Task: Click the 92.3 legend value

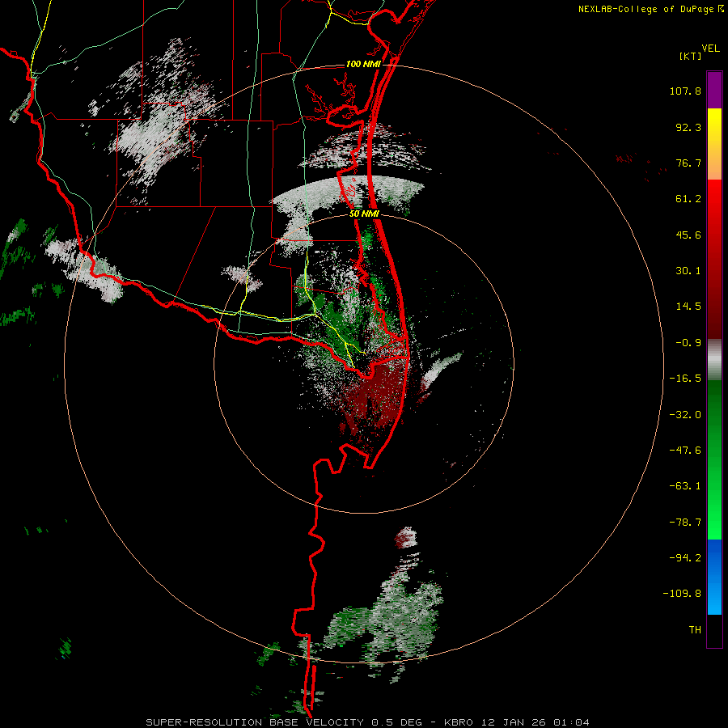Action: [x=688, y=127]
